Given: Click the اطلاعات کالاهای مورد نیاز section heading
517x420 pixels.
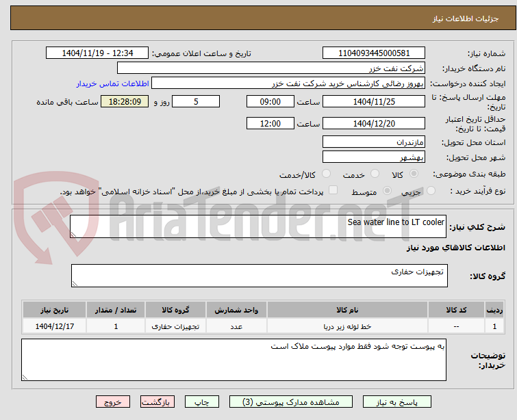Looking at the screenshot, I should [455, 248].
